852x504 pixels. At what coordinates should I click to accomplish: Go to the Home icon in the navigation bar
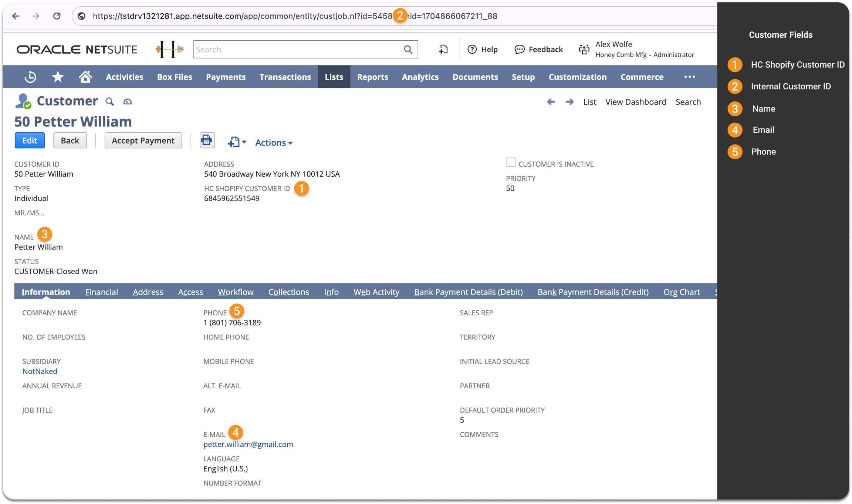(x=85, y=77)
